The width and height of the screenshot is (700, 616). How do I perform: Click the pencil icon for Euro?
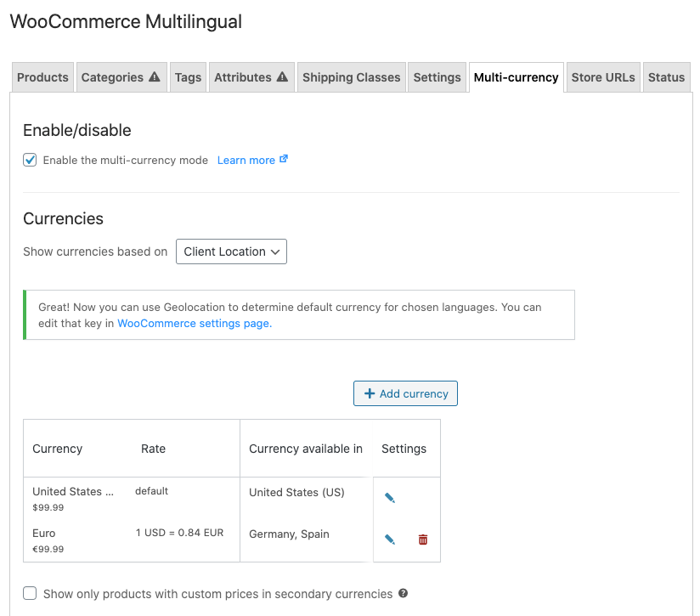point(390,540)
